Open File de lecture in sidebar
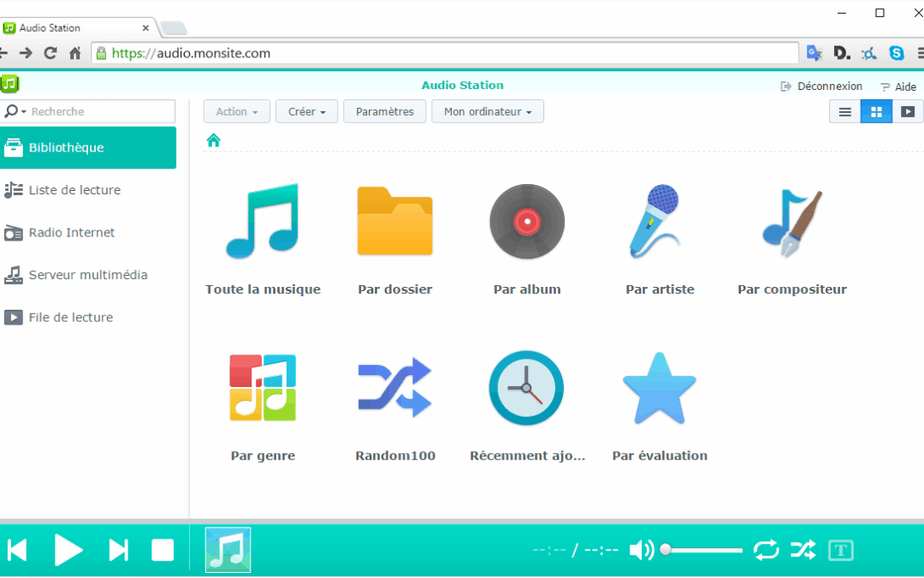This screenshot has width=924, height=578. coord(88,318)
